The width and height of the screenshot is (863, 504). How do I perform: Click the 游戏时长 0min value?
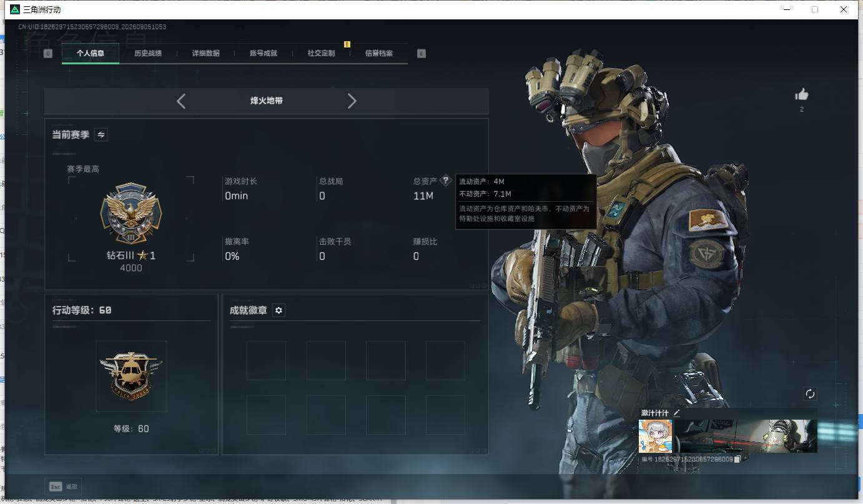(237, 196)
